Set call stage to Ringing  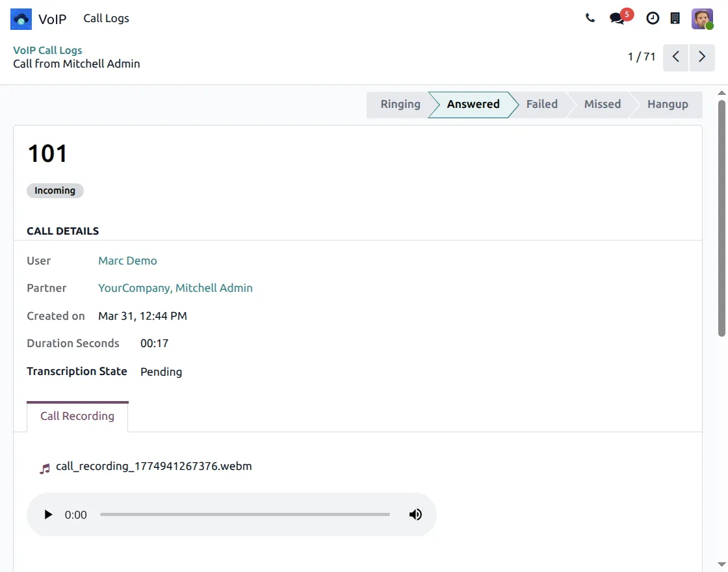pos(400,104)
